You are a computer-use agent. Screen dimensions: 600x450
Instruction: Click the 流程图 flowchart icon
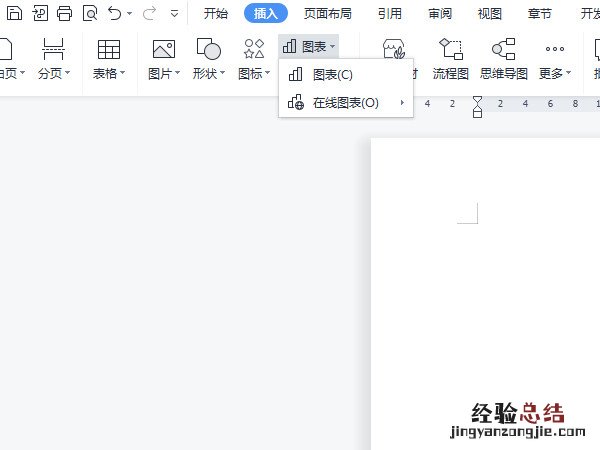[x=450, y=50]
